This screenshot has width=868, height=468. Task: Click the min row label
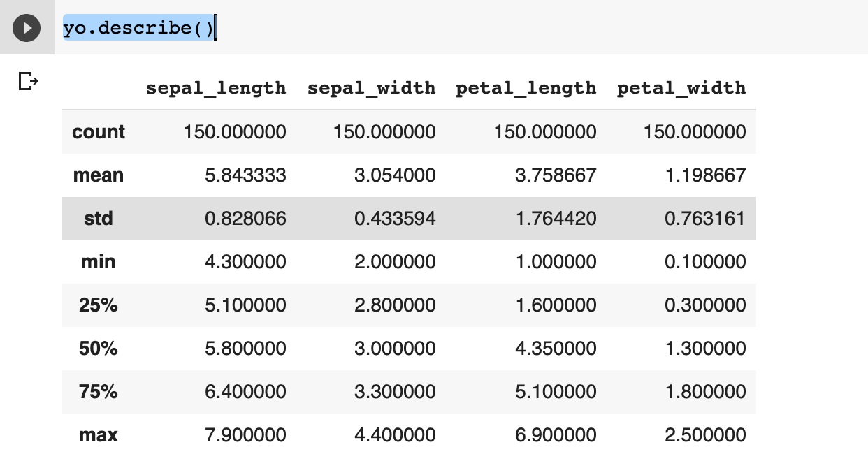(99, 262)
